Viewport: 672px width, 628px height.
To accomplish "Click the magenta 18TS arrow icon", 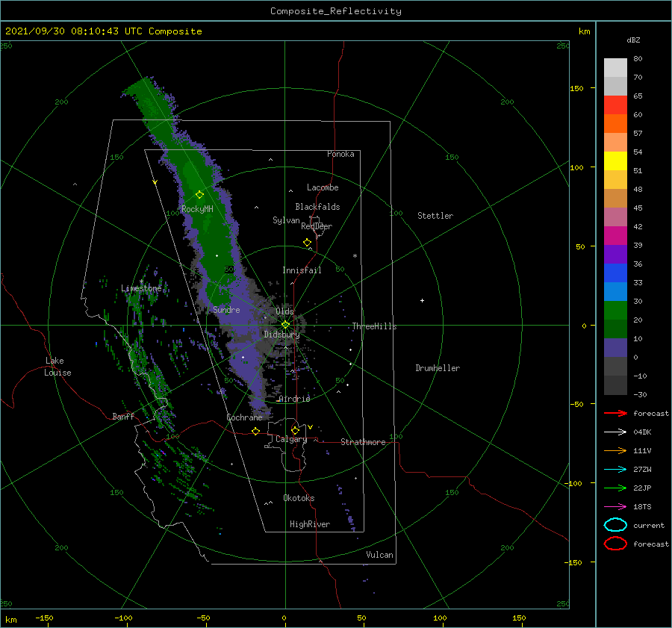I will [x=615, y=507].
